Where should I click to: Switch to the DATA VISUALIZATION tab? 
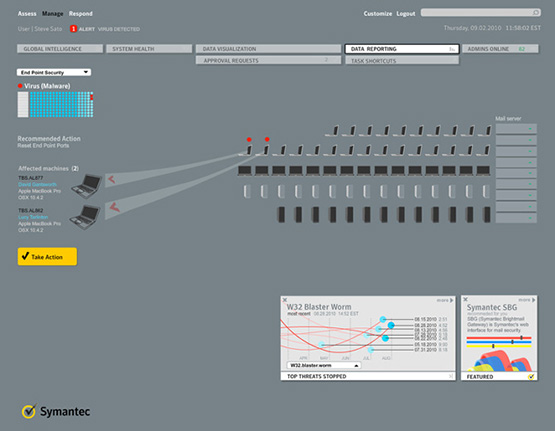pos(268,48)
